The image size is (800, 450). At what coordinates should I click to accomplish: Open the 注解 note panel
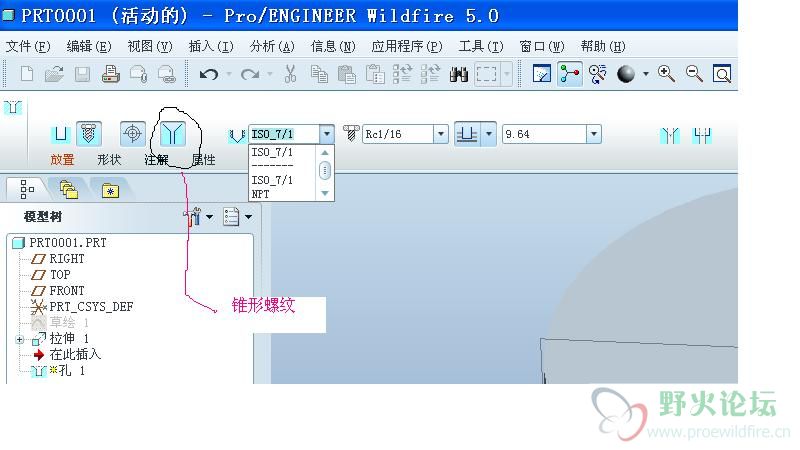(x=156, y=160)
